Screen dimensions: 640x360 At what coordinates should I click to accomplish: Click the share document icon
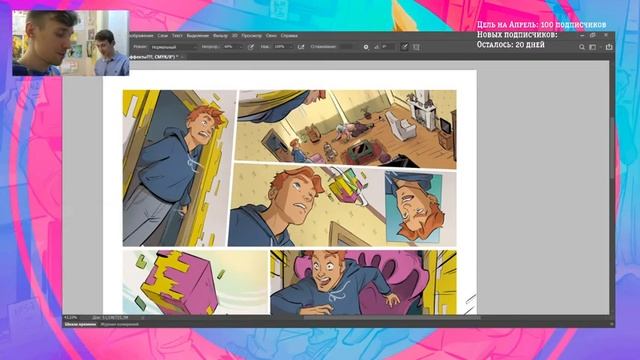coord(609,47)
